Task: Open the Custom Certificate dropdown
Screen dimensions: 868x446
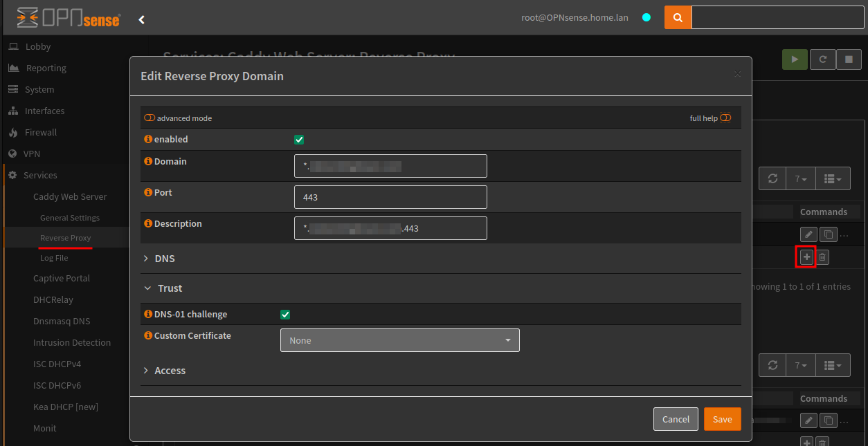Action: pos(400,340)
